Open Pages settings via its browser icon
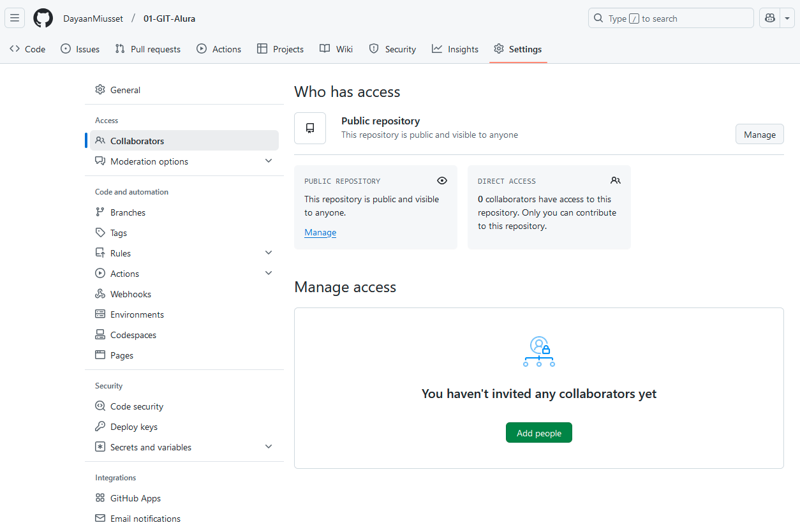 click(x=100, y=355)
